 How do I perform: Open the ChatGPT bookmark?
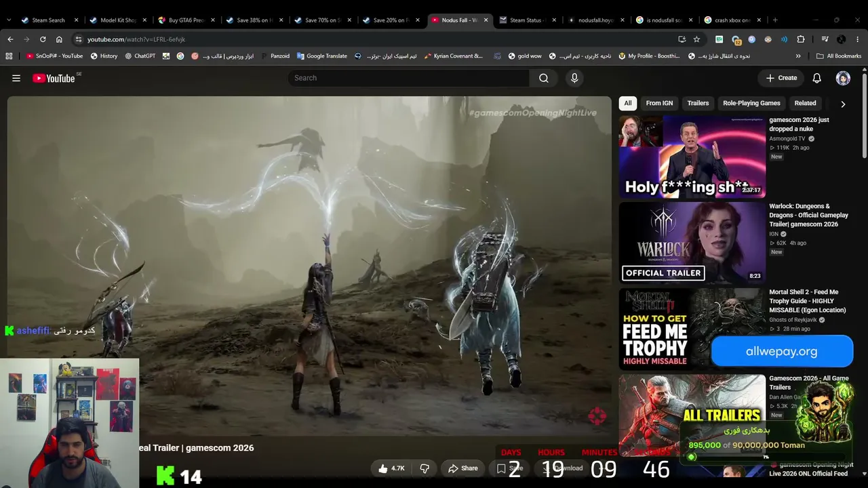[x=140, y=56]
